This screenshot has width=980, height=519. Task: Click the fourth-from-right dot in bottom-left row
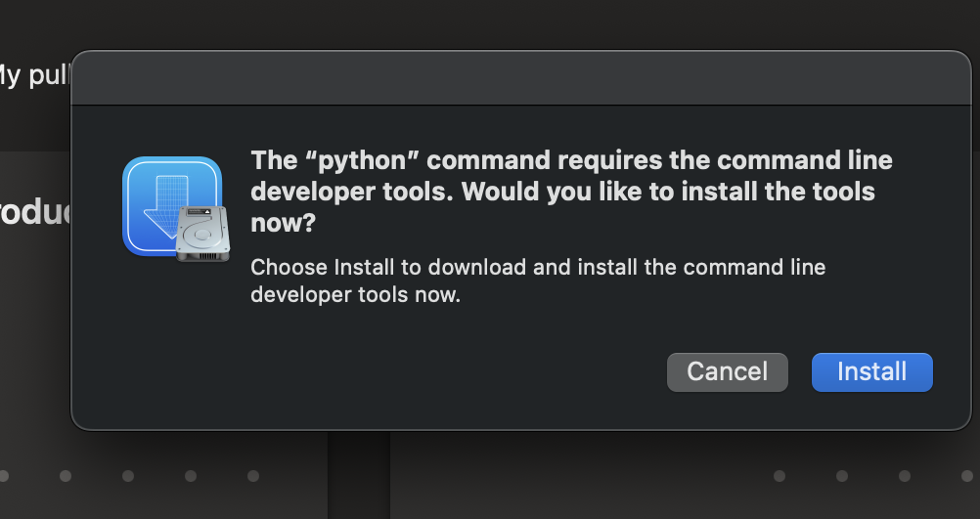66,476
